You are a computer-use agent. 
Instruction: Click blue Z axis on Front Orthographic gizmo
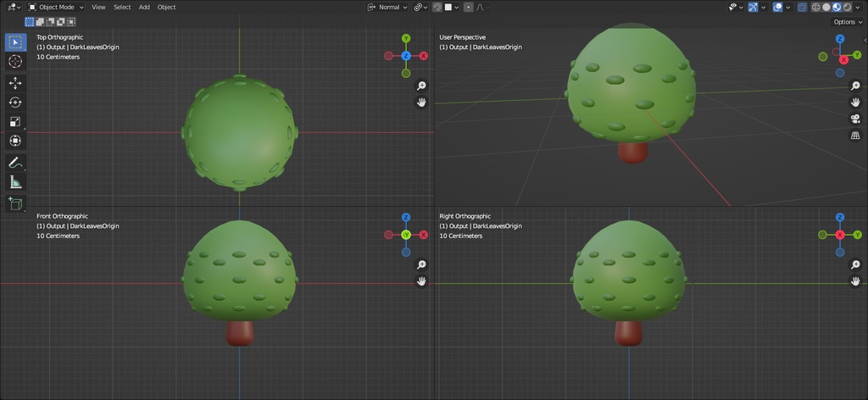pyautogui.click(x=406, y=218)
